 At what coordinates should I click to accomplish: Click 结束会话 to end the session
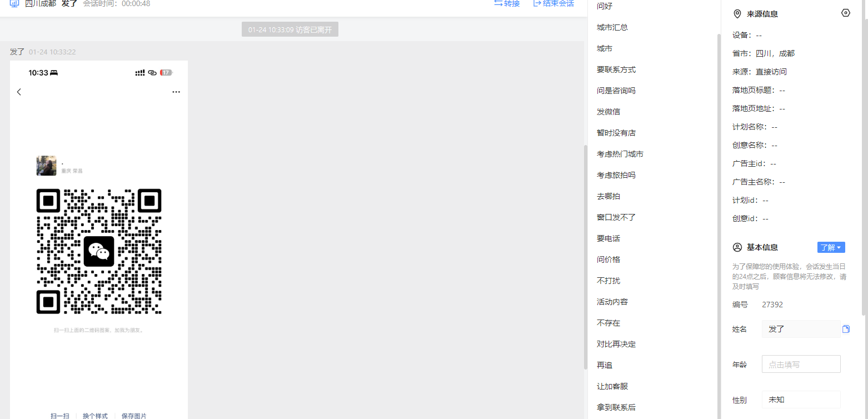pyautogui.click(x=553, y=3)
